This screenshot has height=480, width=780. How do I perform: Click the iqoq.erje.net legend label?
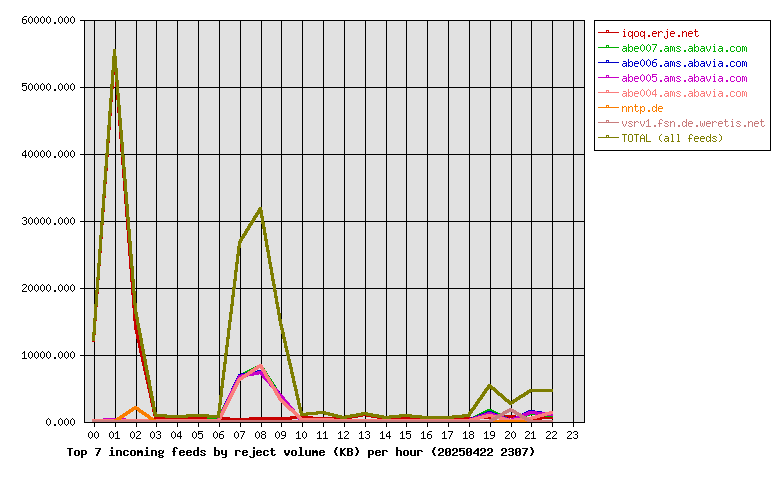pyautogui.click(x=660, y=33)
